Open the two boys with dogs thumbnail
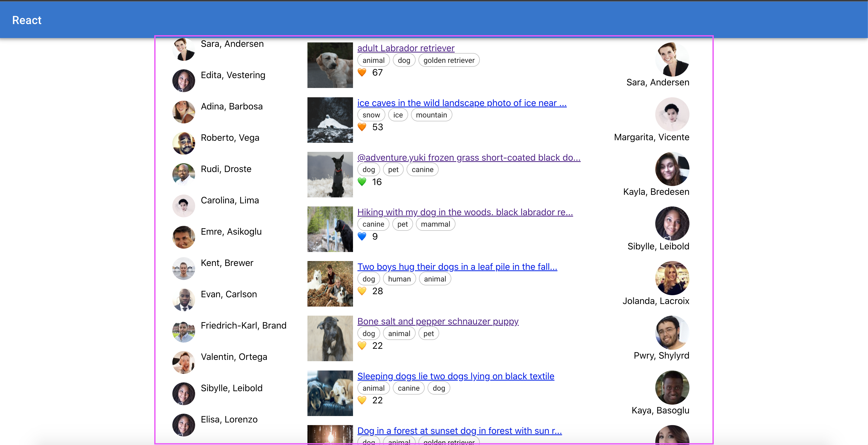868x445 pixels. coord(330,284)
